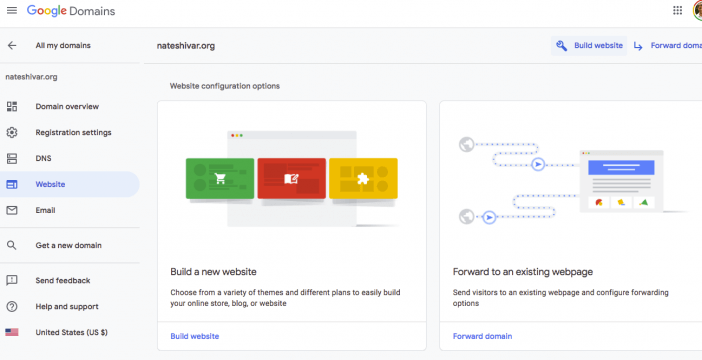Open Send feedback
The height and width of the screenshot is (360, 702).
[70, 281]
